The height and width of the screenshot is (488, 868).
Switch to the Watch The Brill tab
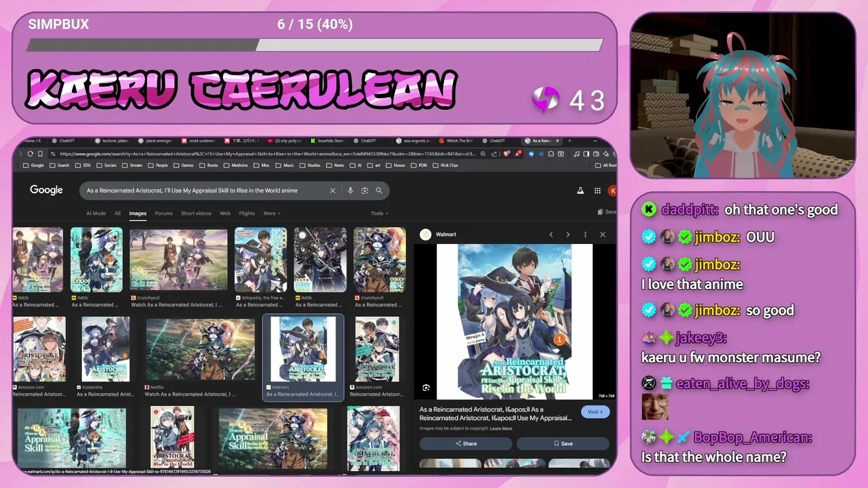(x=456, y=141)
